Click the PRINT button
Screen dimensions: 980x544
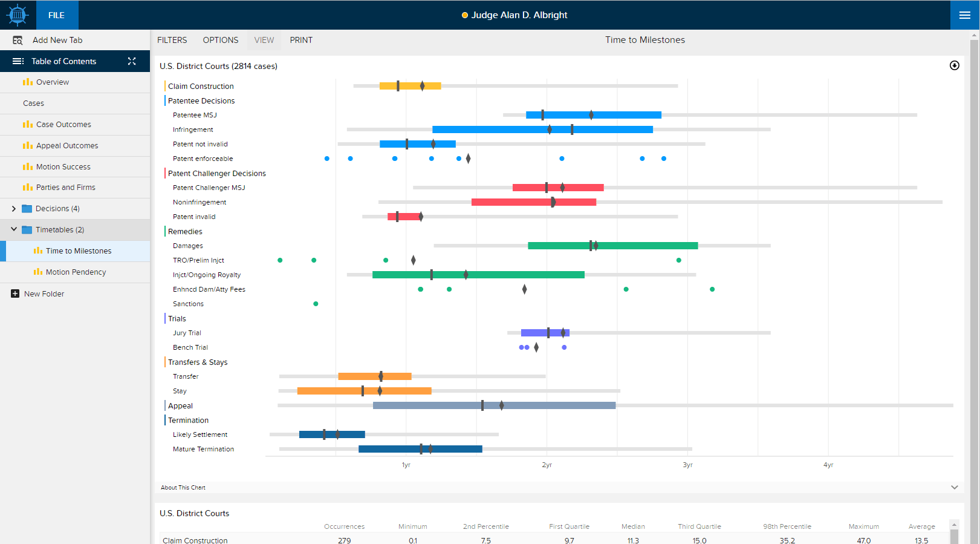(x=301, y=40)
